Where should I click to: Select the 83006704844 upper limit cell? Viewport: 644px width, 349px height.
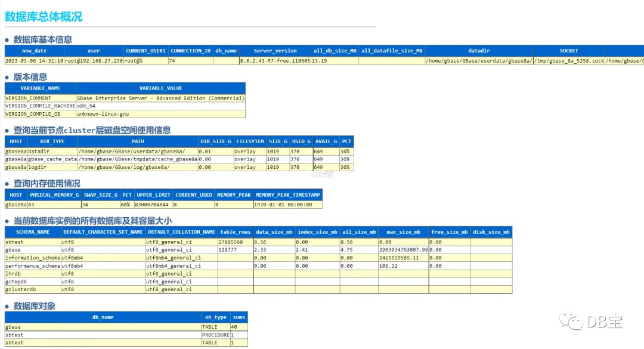(153, 205)
